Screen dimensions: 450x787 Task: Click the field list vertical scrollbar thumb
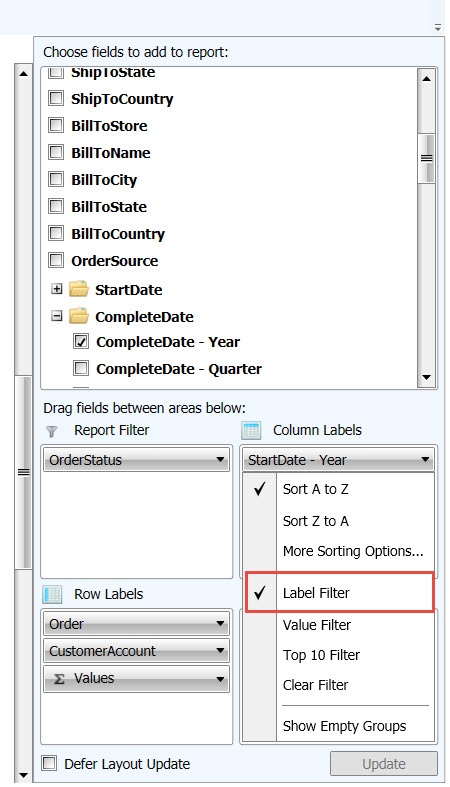(426, 158)
